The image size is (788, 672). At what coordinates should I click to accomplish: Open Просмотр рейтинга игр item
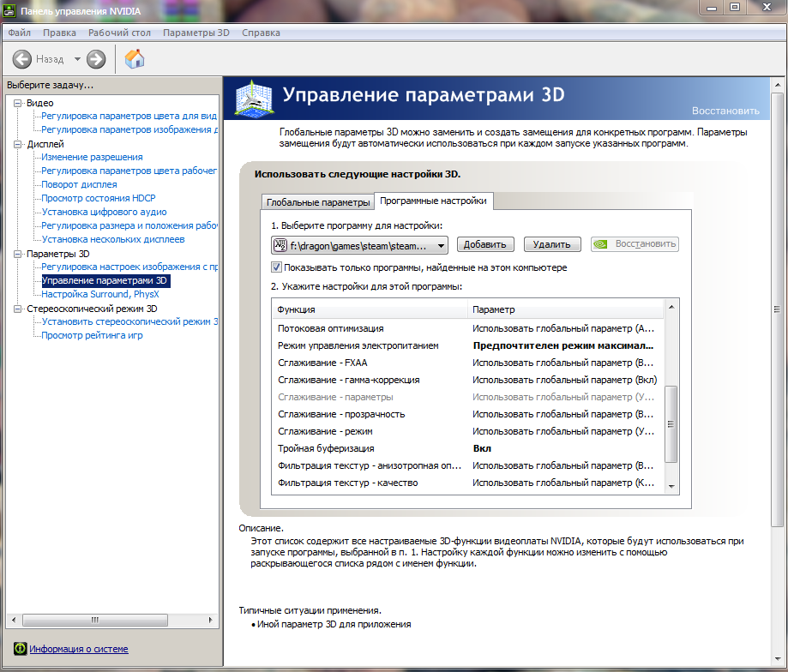click(x=92, y=335)
